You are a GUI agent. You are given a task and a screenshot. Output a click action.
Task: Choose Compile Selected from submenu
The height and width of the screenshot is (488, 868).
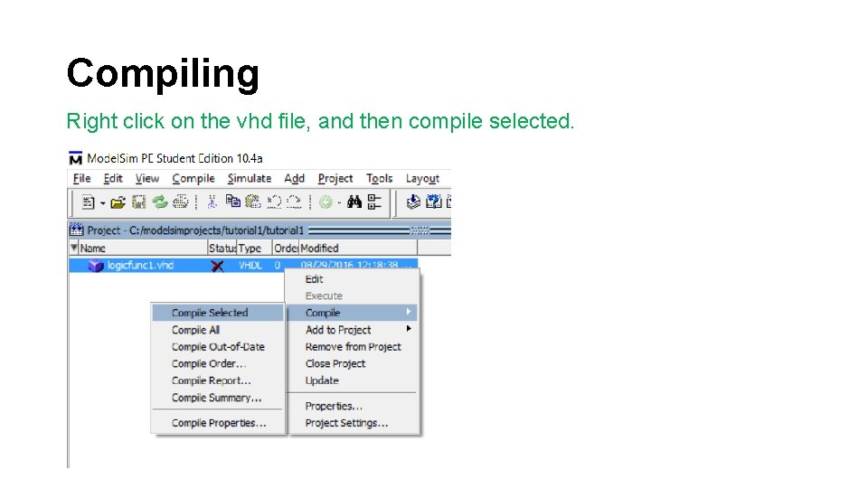(218, 313)
